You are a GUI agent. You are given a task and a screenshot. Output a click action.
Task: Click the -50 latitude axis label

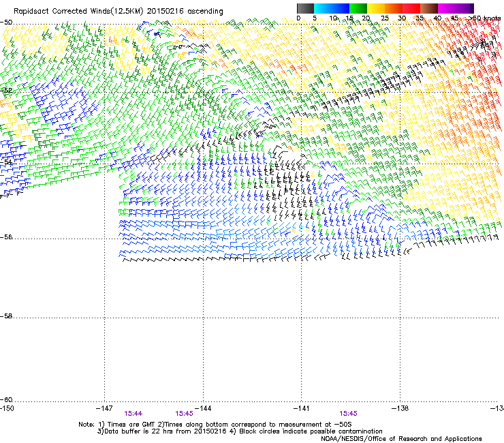coord(6,22)
